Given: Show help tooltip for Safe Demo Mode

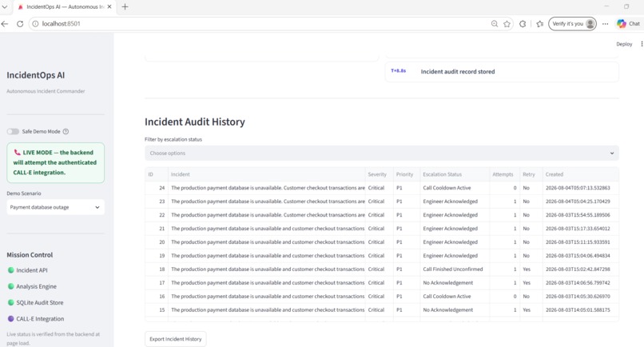Looking at the screenshot, I should pos(66,132).
